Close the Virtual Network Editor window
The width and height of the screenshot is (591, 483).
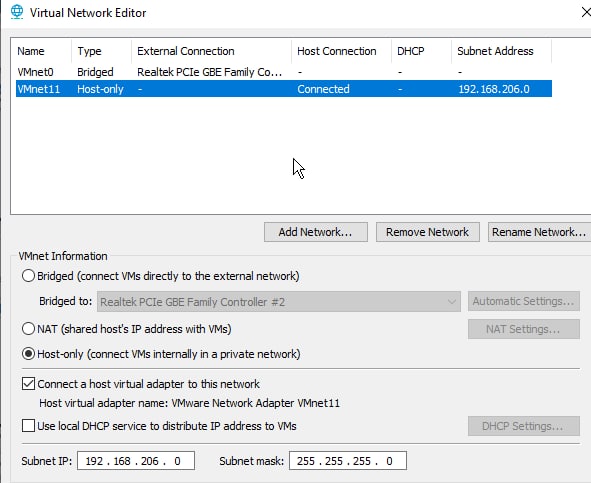click(586, 12)
